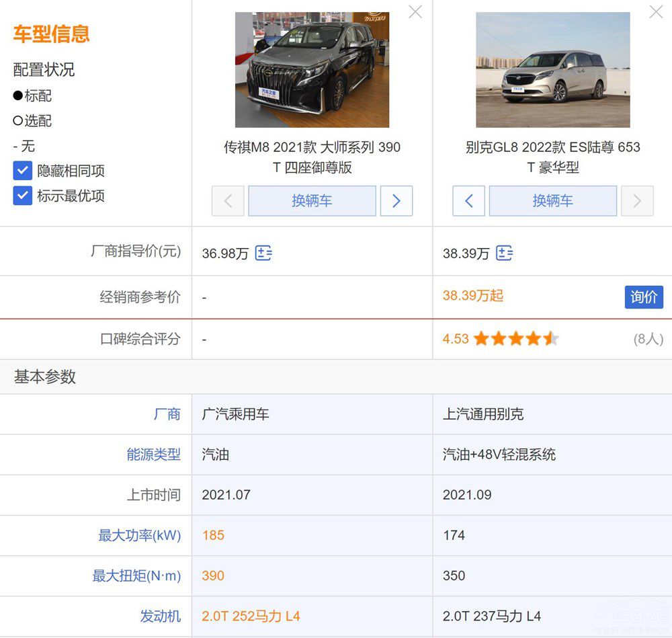Click left arrow for 传祺M8 column
This screenshot has height=638, width=672.
(228, 201)
